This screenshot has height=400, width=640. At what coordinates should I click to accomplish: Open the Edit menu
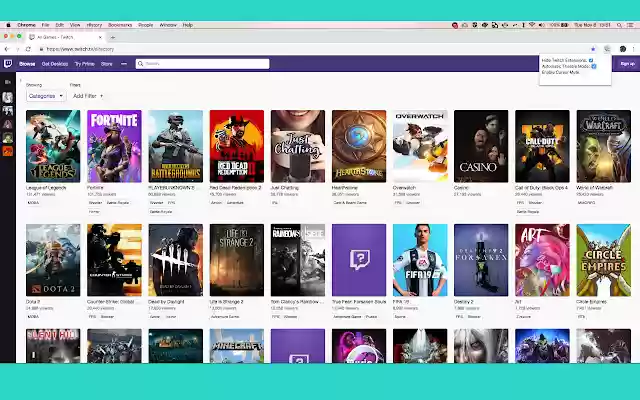[x=60, y=25]
